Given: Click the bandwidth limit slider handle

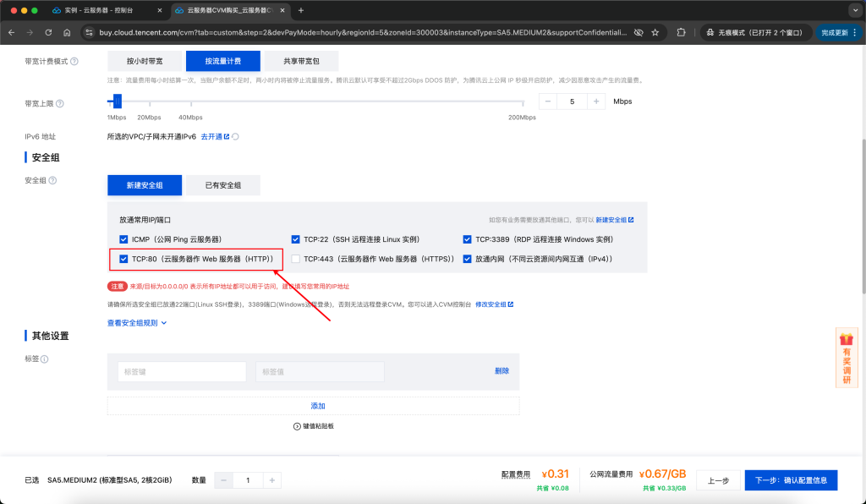Looking at the screenshot, I should 117,99.
